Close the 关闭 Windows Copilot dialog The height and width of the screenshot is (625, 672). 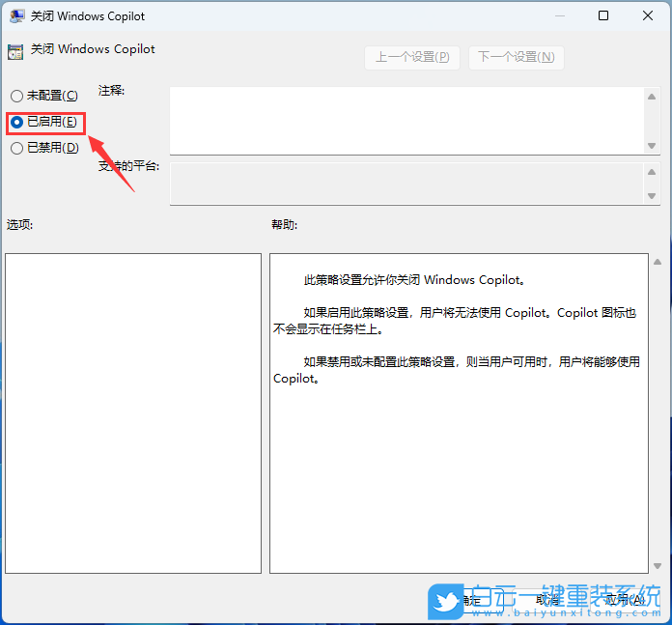click(x=648, y=15)
